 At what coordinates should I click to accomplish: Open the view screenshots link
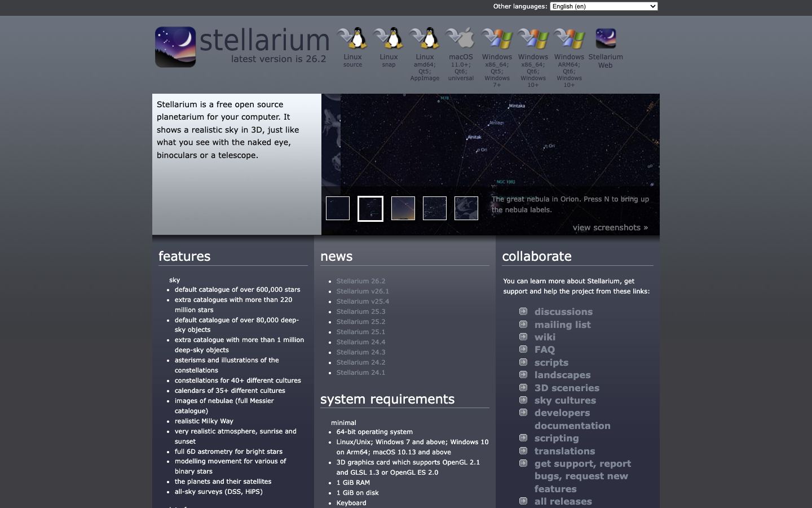[x=610, y=227]
